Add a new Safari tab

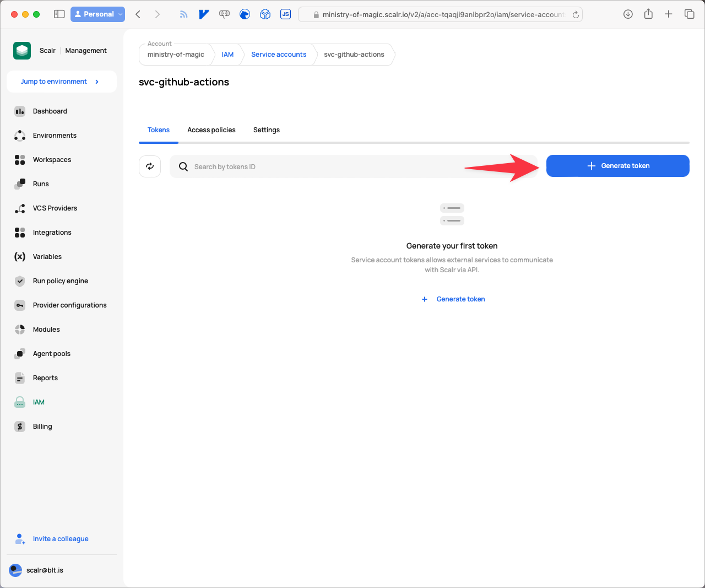[x=669, y=14]
